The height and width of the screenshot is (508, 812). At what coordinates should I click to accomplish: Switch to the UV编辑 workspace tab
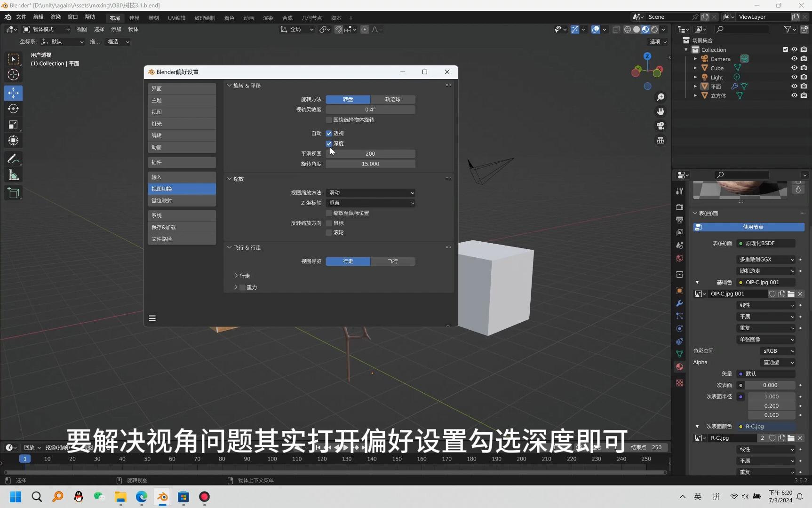(x=176, y=18)
